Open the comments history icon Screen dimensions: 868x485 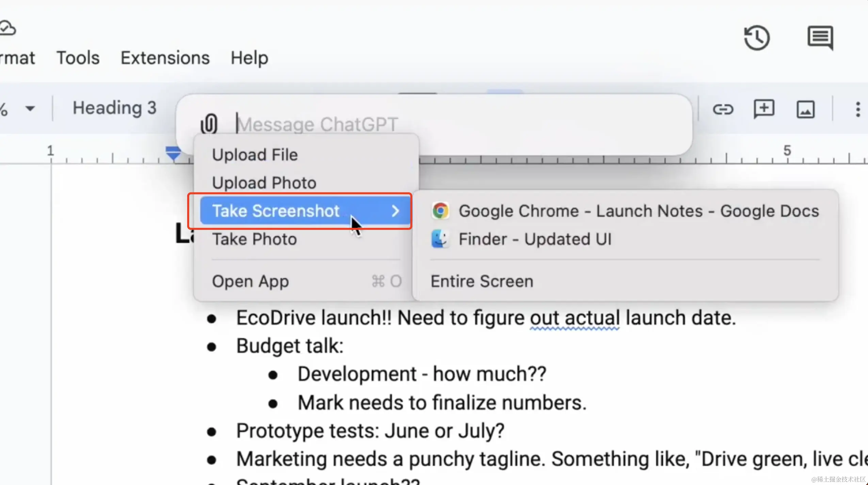pos(820,37)
